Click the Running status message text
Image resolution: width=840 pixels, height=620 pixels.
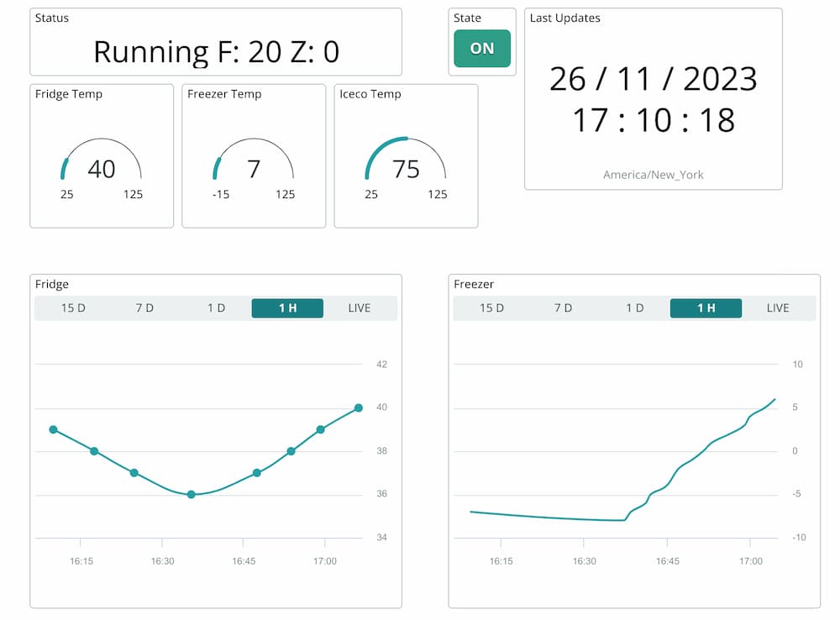[x=216, y=52]
